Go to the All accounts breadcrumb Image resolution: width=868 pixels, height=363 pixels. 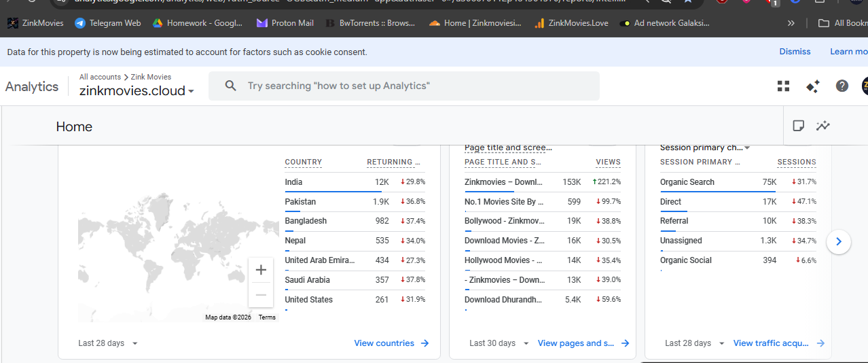[x=100, y=77]
